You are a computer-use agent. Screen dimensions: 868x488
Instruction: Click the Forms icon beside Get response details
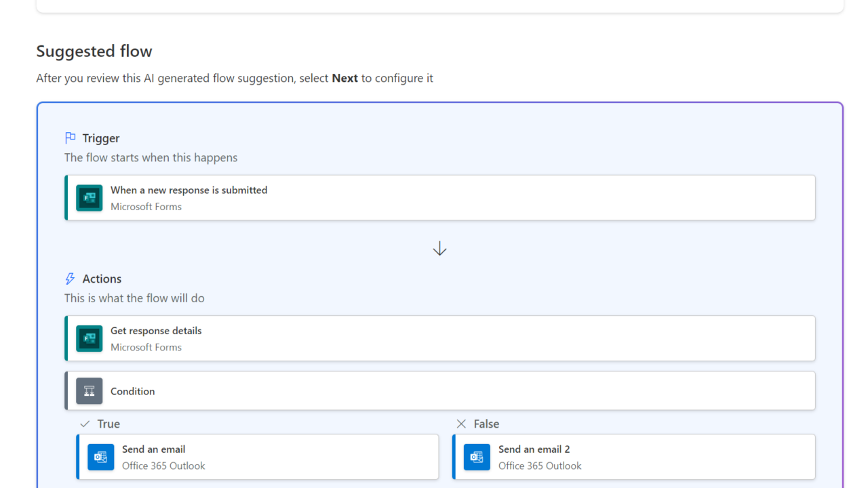(x=90, y=338)
